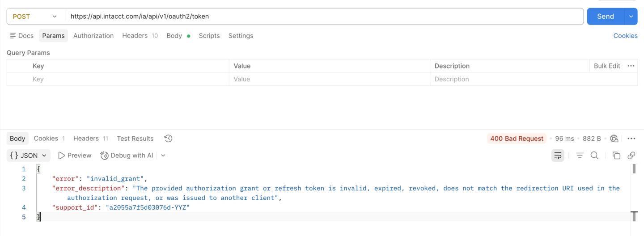Click Bulk Edit for query params
Screen dimensions: 644x236
(607, 66)
